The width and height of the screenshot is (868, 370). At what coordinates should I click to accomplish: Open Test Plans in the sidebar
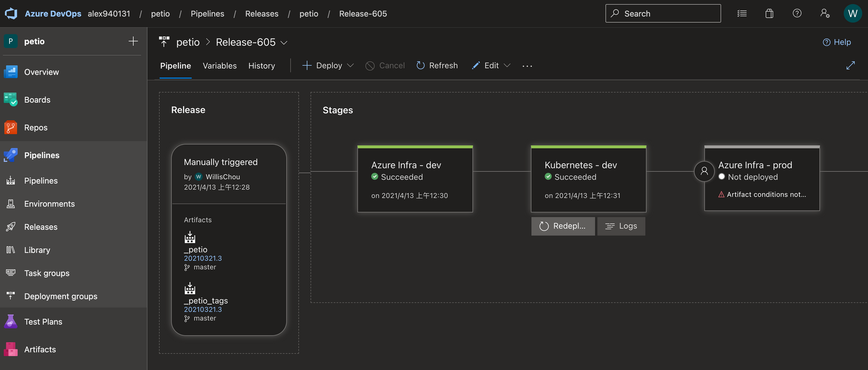point(43,322)
